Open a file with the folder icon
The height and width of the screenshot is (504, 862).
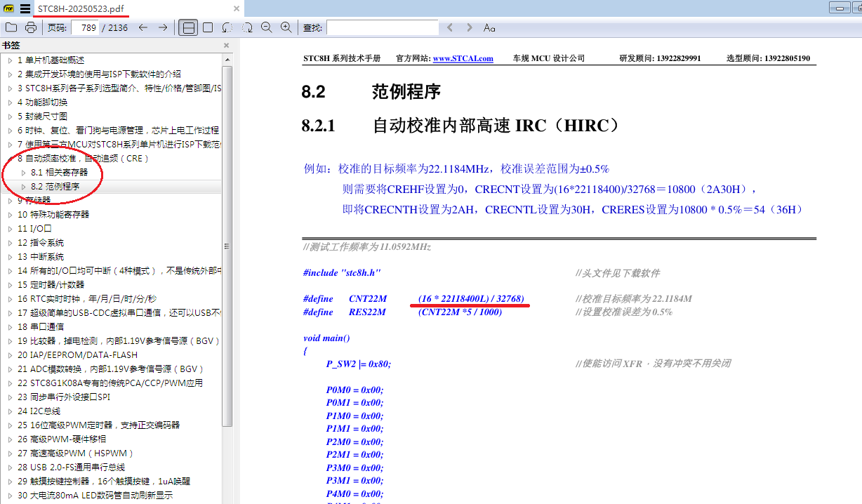[x=11, y=27]
